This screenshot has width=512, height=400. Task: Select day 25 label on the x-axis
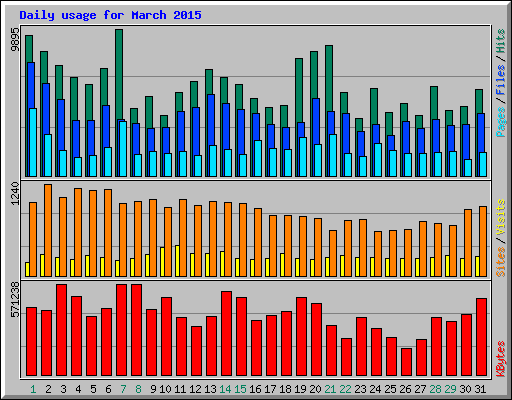coord(390,389)
